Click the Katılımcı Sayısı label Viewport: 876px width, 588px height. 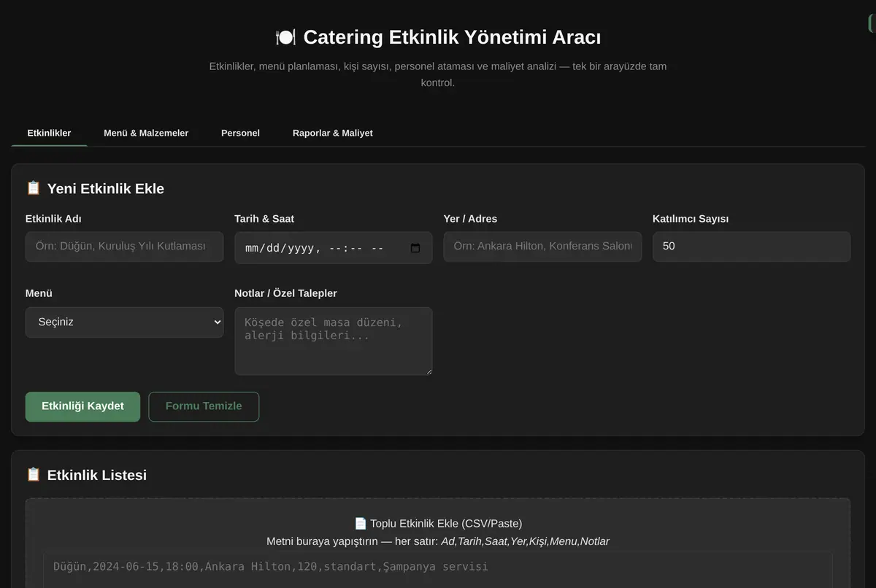[691, 219]
